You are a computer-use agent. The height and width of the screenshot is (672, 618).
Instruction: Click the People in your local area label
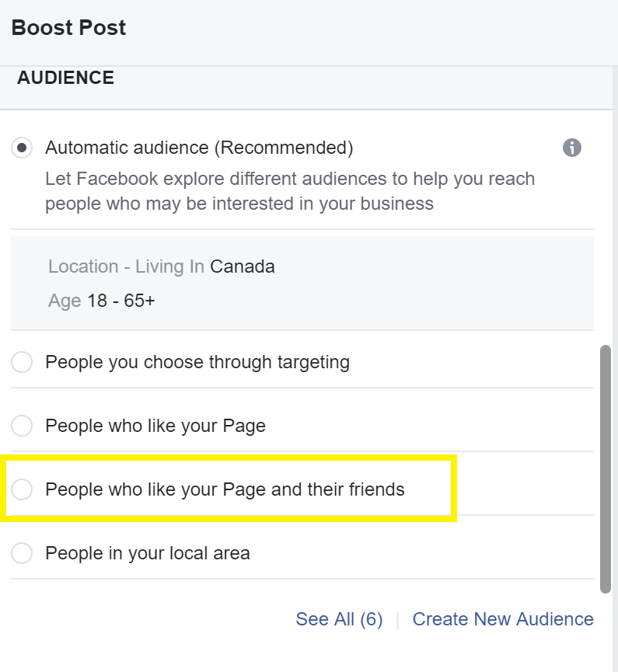click(148, 553)
